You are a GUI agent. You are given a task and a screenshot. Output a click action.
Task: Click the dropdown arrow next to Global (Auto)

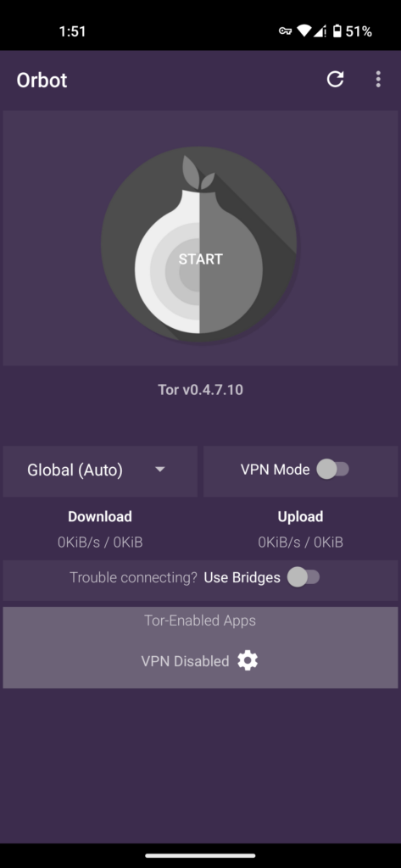(160, 470)
